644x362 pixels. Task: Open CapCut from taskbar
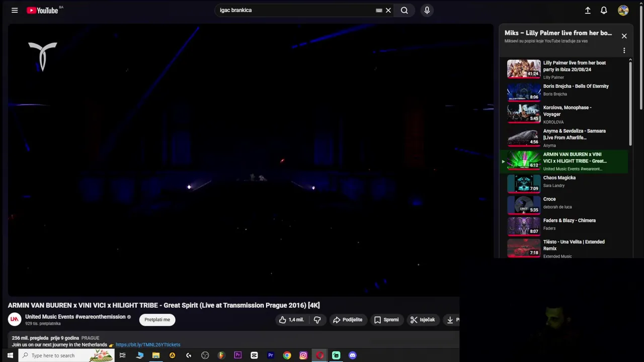(x=254, y=355)
